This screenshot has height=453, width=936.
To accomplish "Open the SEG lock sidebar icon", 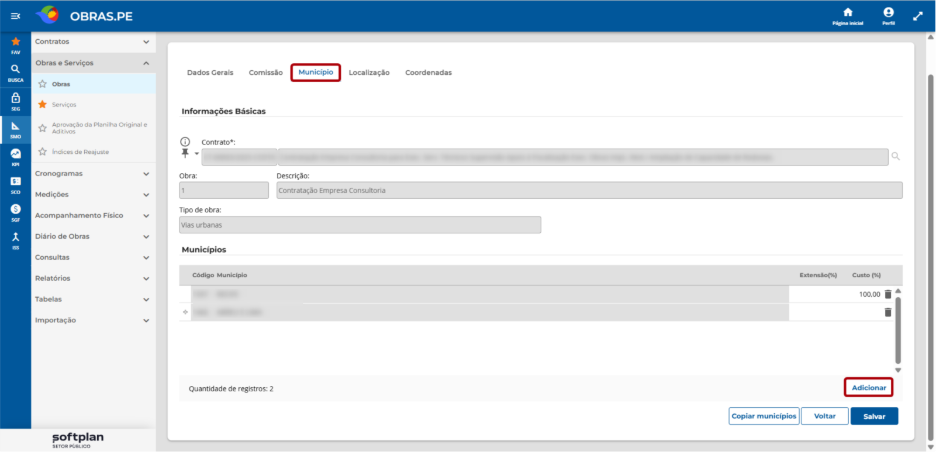I will (16, 101).
